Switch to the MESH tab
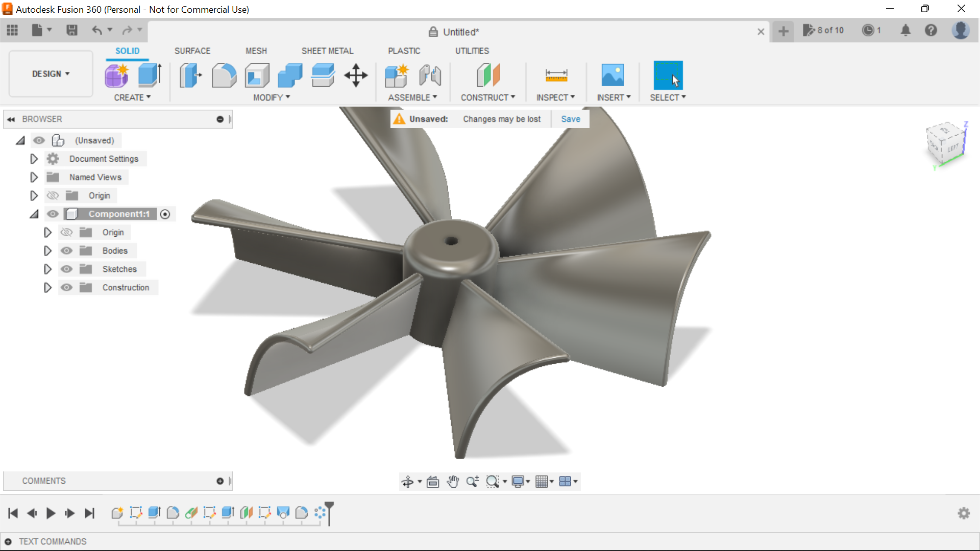Viewport: 980px width, 551px height. pyautogui.click(x=256, y=51)
